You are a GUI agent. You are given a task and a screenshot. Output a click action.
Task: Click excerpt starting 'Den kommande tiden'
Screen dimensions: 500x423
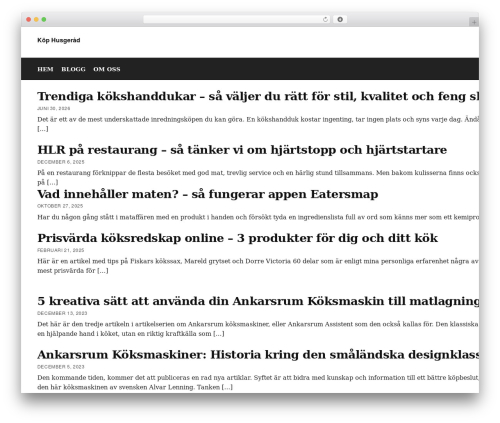258,382
